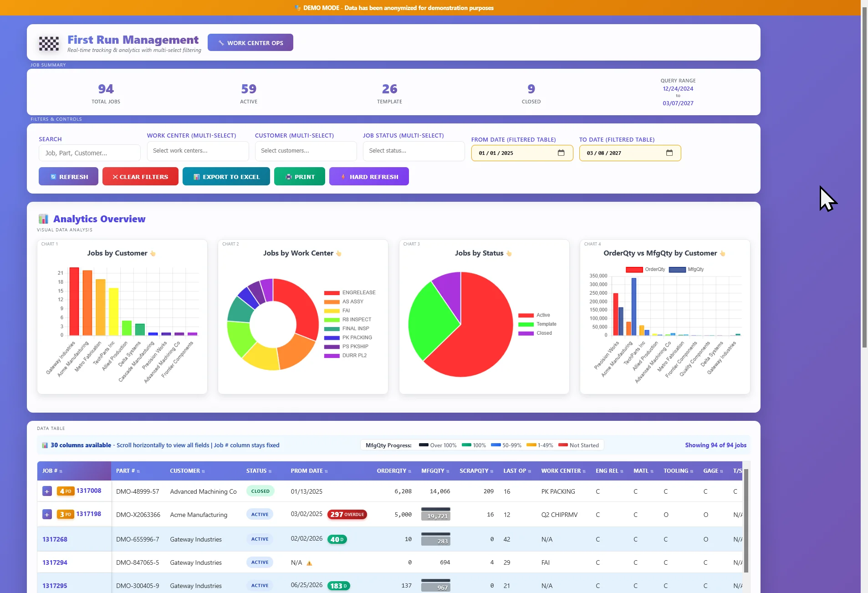Click the Analytics Overview chart icon
The image size is (868, 593).
click(43, 219)
